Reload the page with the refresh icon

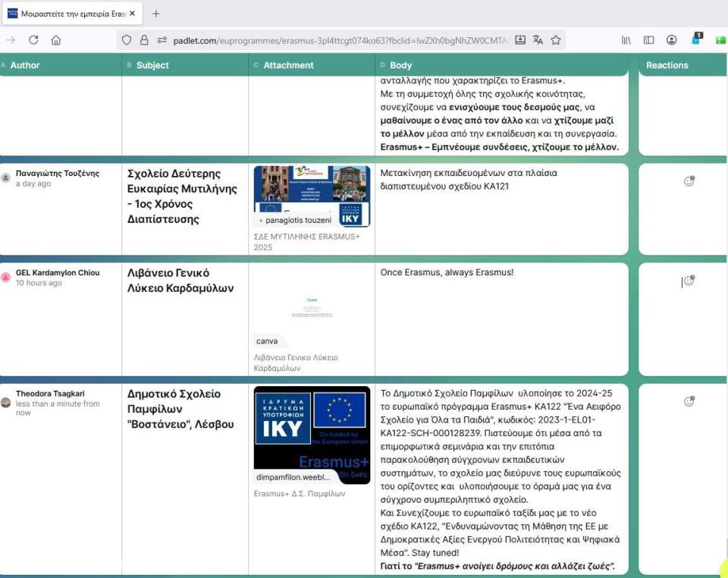pyautogui.click(x=33, y=40)
